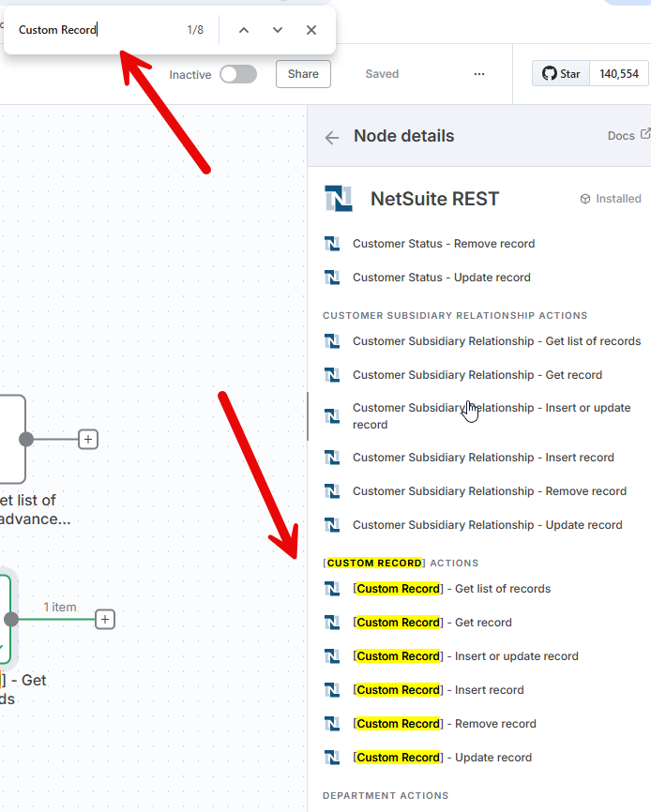Open the workflow options ellipsis menu
This screenshot has height=812, width=651.
pyautogui.click(x=479, y=73)
